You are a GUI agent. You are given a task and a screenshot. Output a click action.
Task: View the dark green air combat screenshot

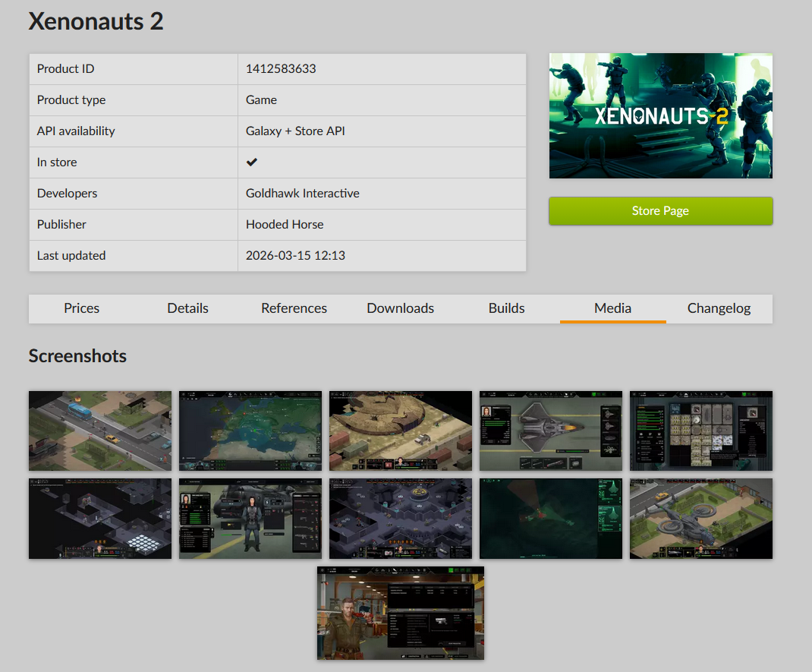click(x=551, y=519)
